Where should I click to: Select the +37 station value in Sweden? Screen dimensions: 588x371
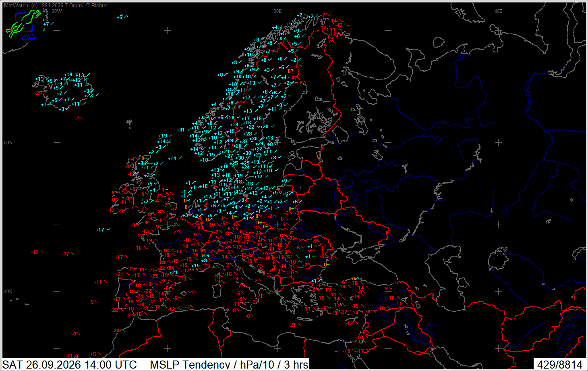point(244,142)
